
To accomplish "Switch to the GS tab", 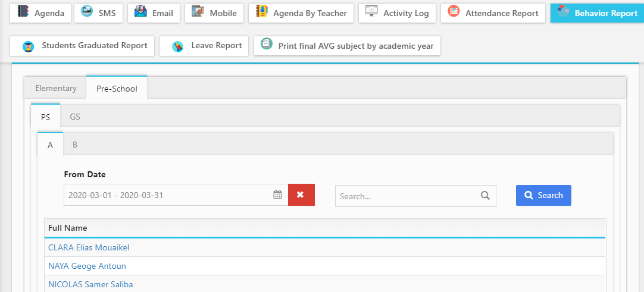I will coord(75,117).
